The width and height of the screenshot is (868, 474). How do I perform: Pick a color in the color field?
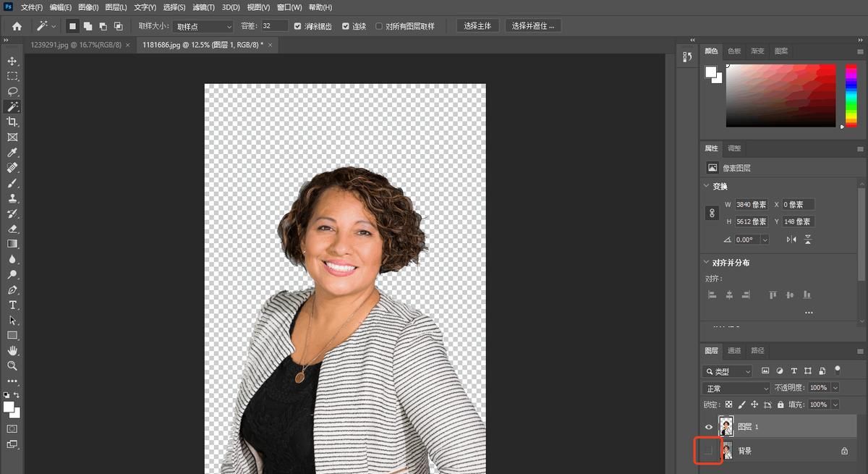point(780,96)
